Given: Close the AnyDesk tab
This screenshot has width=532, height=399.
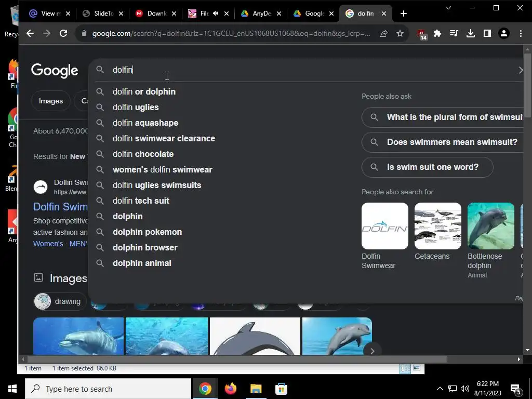Looking at the screenshot, I should point(279,14).
